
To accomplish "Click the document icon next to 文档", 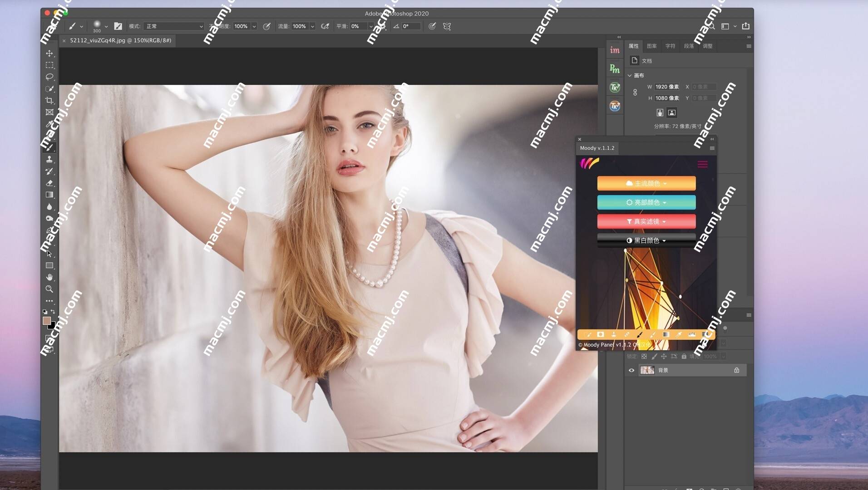I will 635,60.
